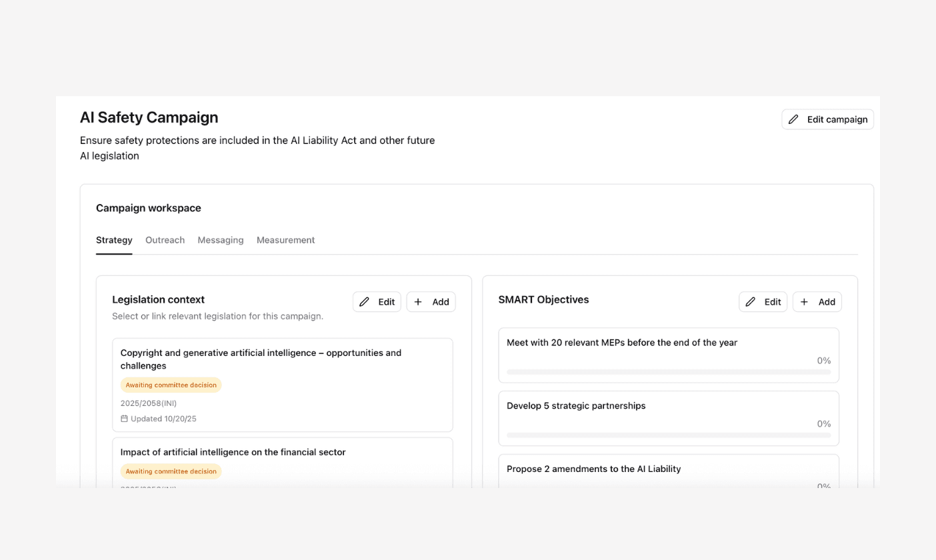
Task: Click the Edit campaign button
Action: (827, 119)
